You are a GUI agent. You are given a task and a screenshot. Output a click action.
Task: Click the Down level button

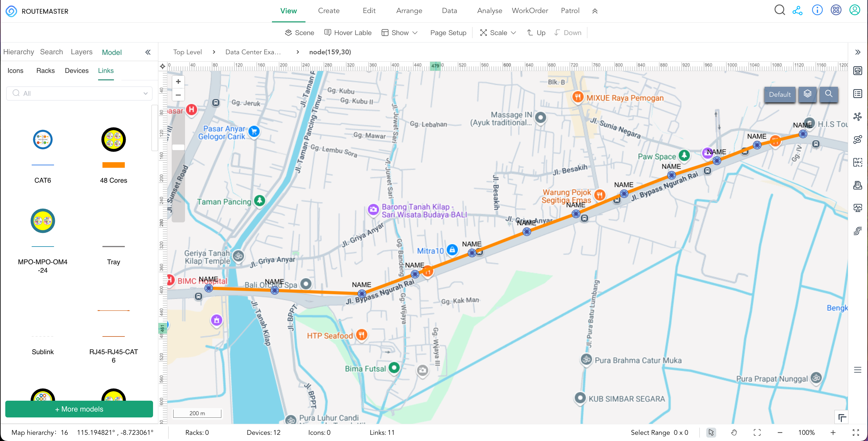point(568,33)
